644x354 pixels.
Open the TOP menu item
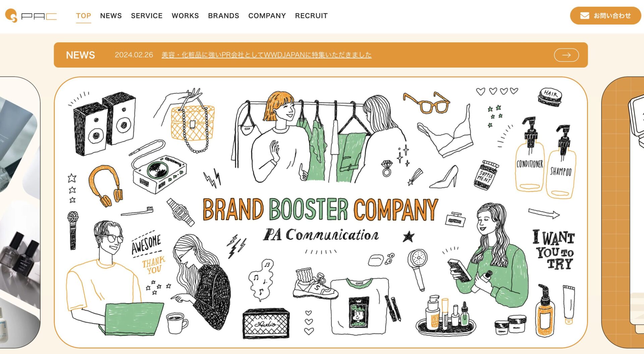point(84,16)
